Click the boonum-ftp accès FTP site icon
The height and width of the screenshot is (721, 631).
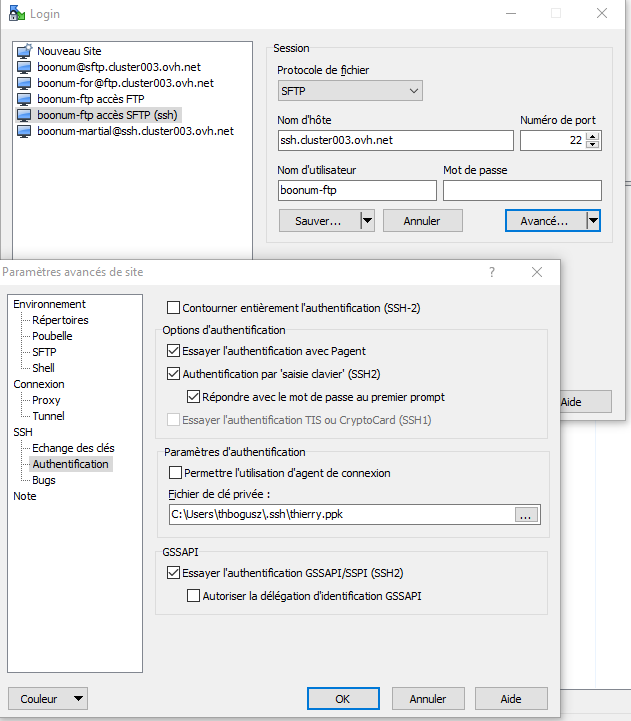[25, 99]
